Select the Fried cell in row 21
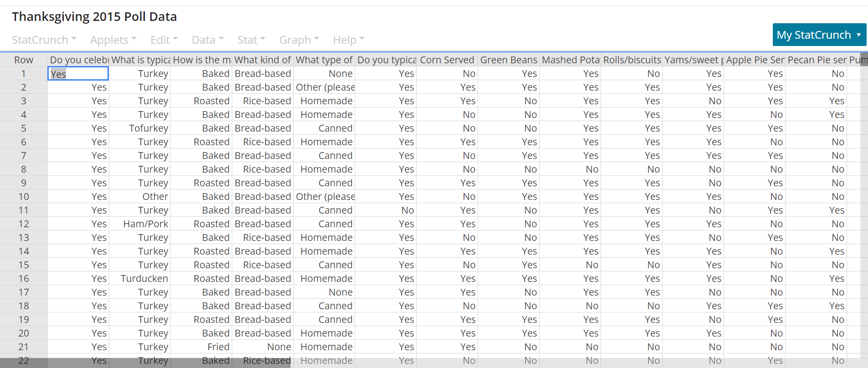 [218, 347]
